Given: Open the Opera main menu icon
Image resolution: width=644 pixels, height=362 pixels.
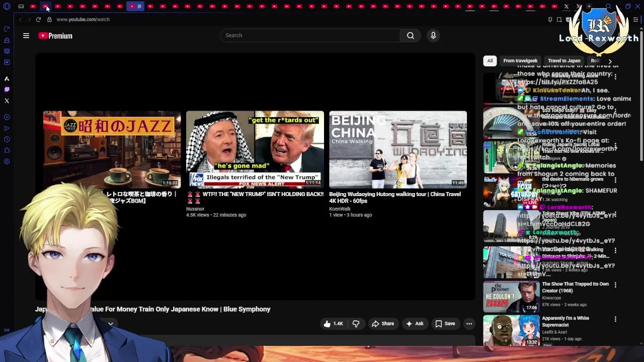Looking at the screenshot, I should click(x=7, y=7).
